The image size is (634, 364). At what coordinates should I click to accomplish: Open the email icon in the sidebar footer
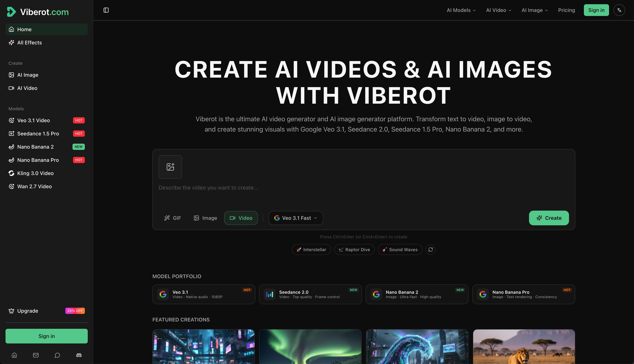(36, 355)
